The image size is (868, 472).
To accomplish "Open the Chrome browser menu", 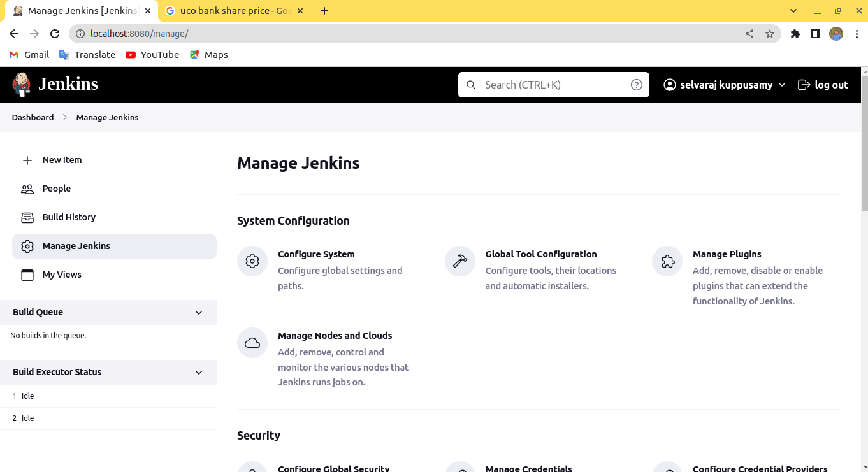I will [x=857, y=34].
